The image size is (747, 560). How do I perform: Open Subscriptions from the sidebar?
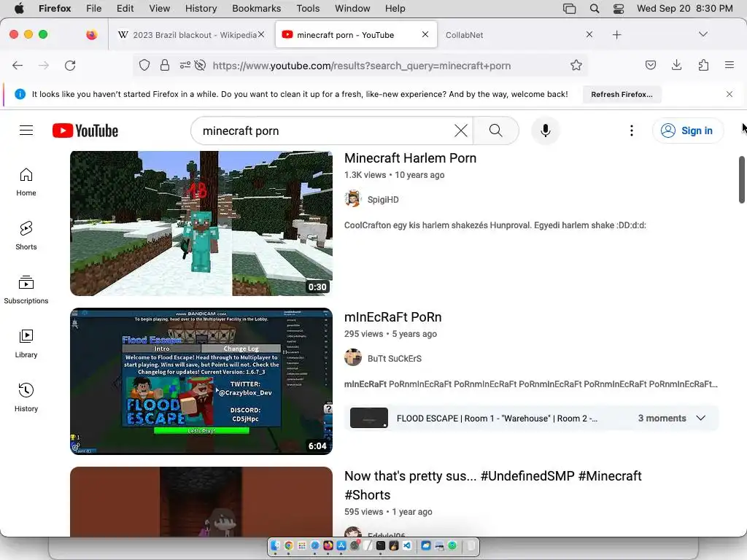click(26, 290)
